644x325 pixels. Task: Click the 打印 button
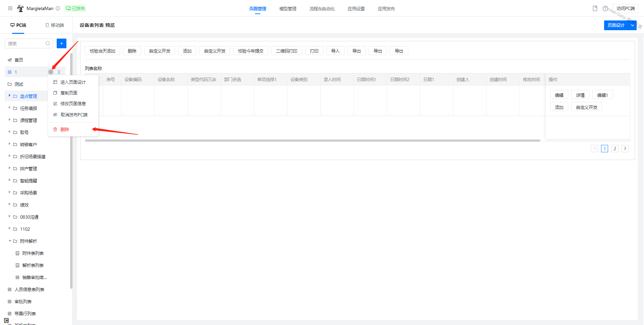314,51
